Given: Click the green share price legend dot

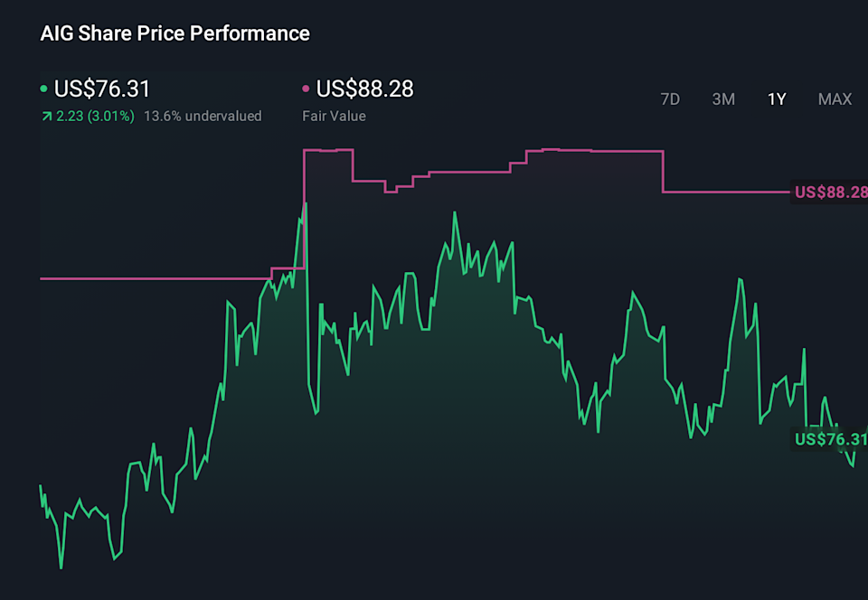Looking at the screenshot, I should tap(44, 89).
